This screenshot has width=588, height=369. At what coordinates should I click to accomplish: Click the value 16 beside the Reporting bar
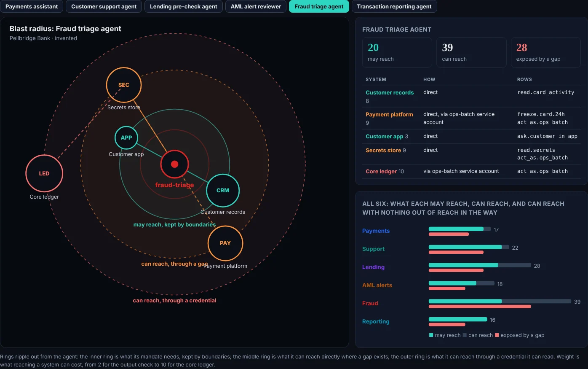click(x=492, y=320)
